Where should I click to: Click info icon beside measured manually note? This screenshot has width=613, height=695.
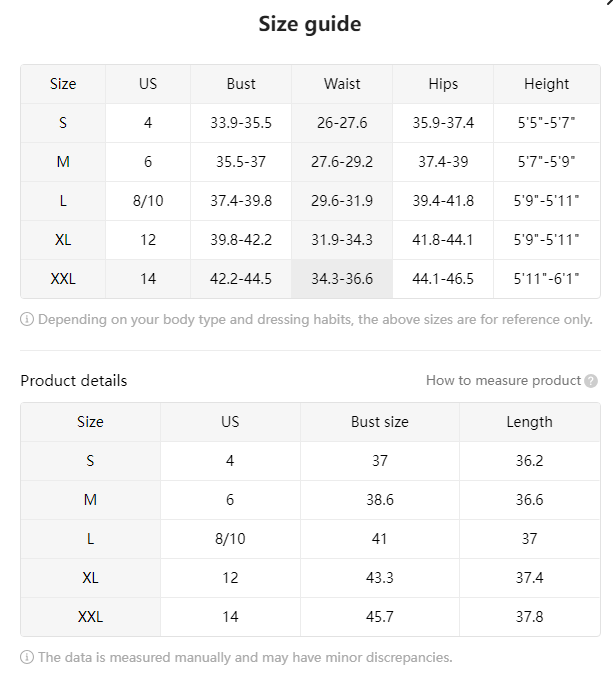[27, 657]
